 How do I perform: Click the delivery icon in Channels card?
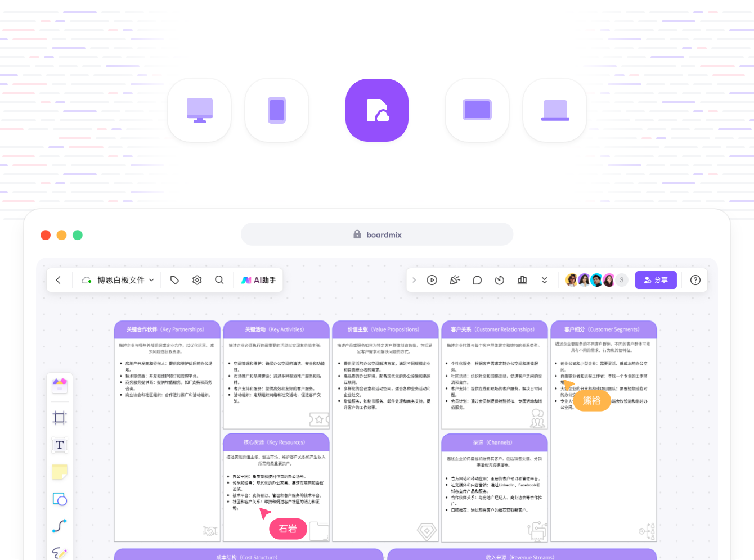pos(537,530)
